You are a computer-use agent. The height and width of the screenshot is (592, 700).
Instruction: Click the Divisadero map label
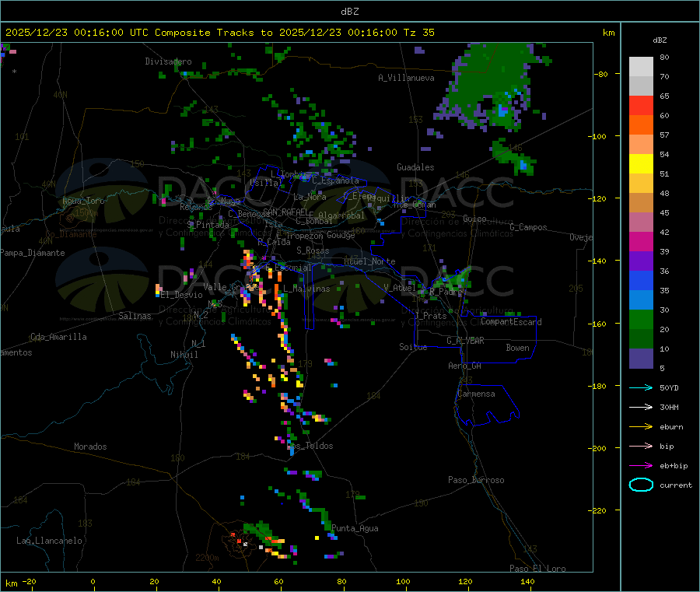click(x=168, y=61)
